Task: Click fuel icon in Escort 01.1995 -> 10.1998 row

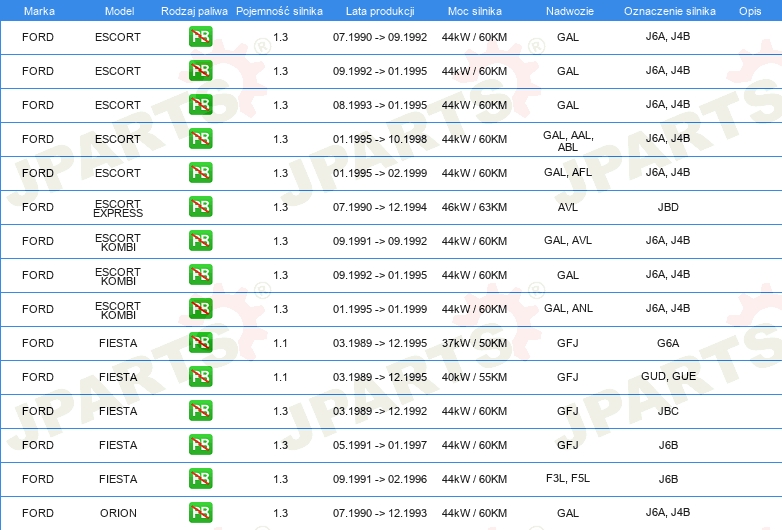Action: [200, 139]
